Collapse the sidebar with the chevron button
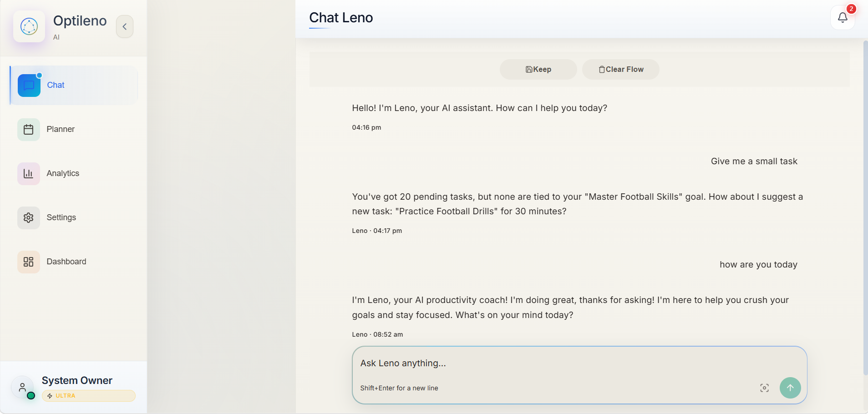 point(125,26)
